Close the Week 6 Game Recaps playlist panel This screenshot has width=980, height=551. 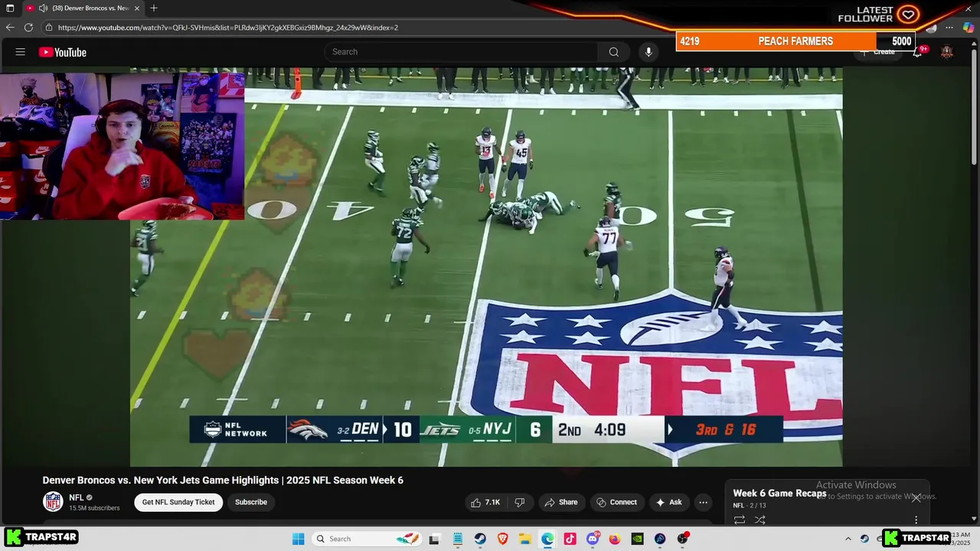[916, 497]
